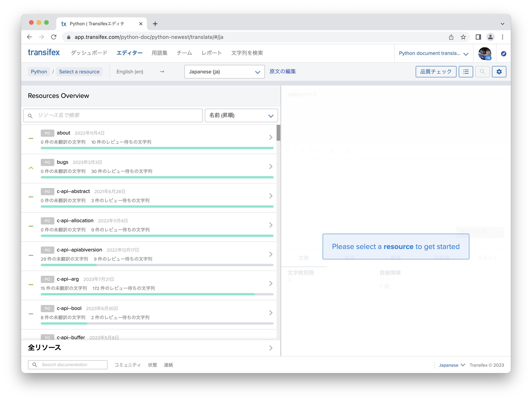Click the compass icon in top bar

pyautogui.click(x=503, y=54)
